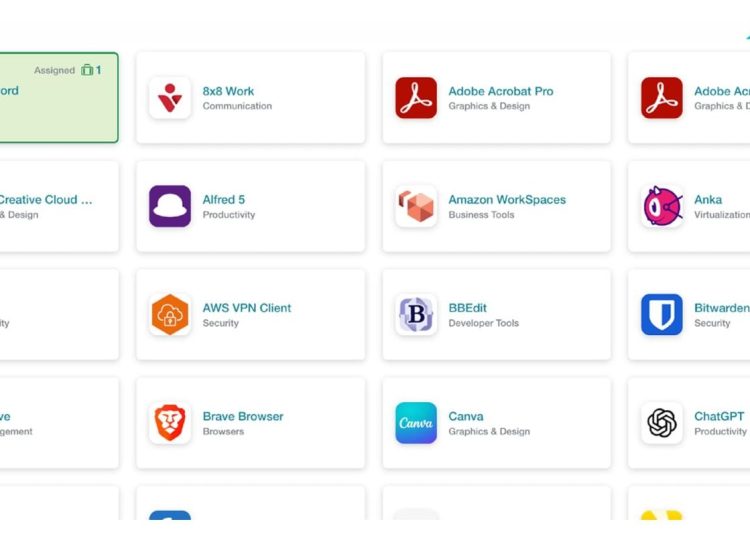Open the Amazon WorkSpaces title link
Viewport: 750px width, 536px height.
507,199
